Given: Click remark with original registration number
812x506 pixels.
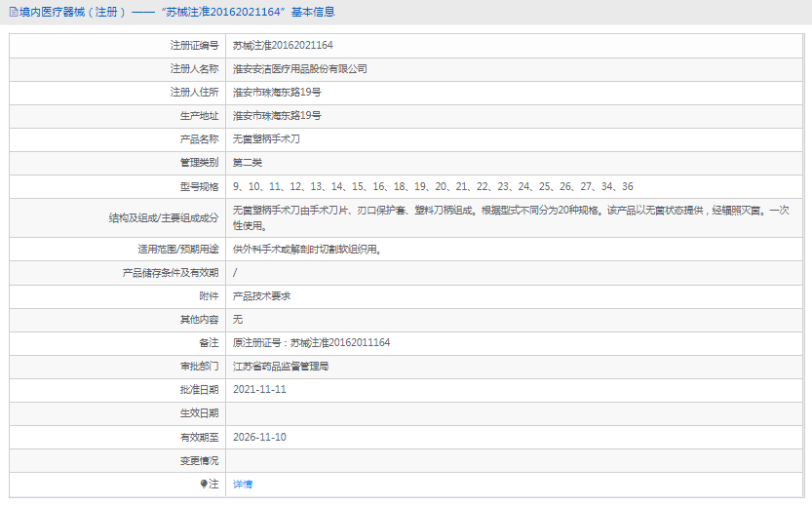Looking at the screenshot, I should pos(311,343).
